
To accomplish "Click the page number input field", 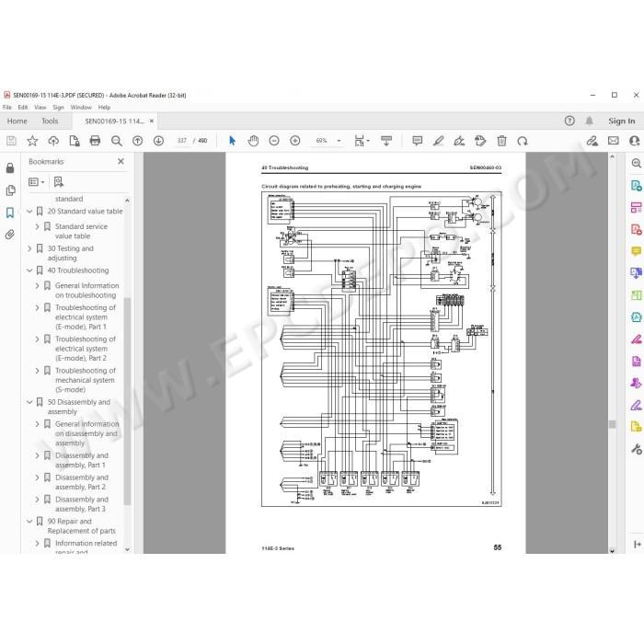I will 182,141.
